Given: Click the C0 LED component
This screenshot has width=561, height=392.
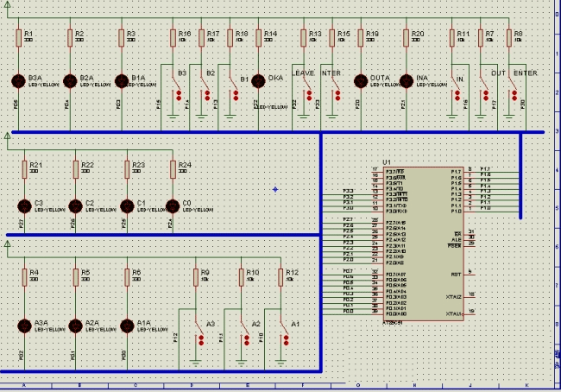Looking at the screenshot, I should 173,207.
